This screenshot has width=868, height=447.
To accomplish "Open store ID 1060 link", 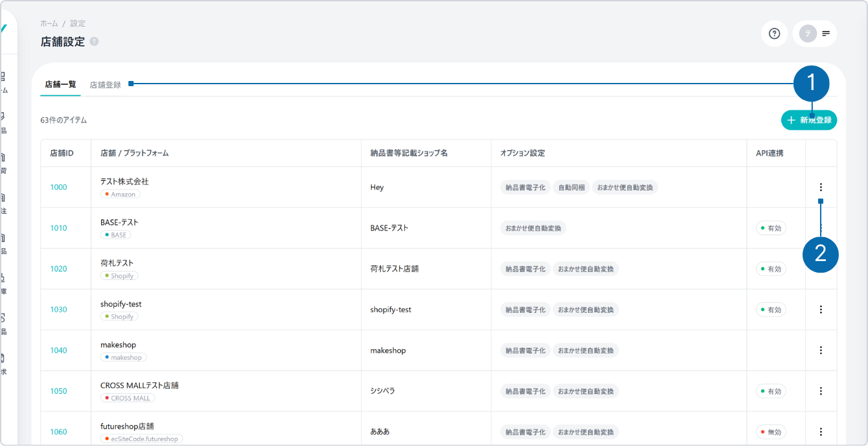I will pos(58,432).
